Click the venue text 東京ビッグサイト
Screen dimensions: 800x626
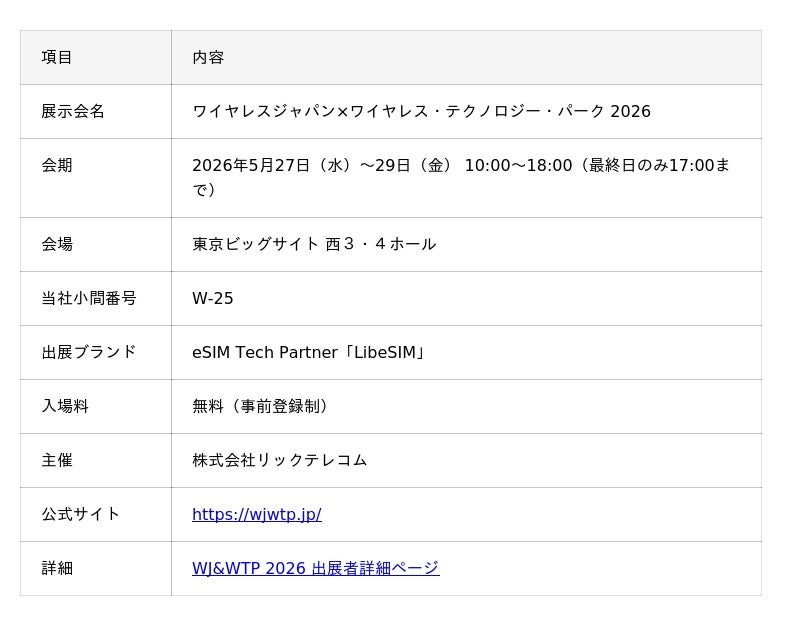click(256, 244)
